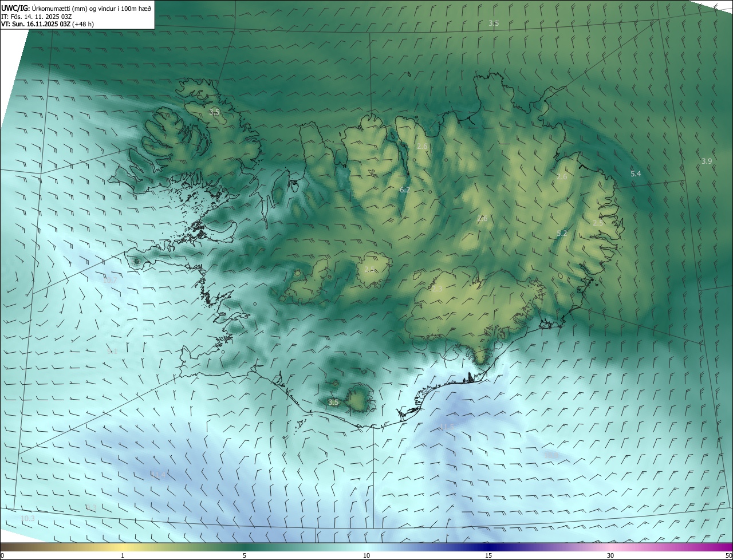Click the color scale tick label 50

point(728,555)
